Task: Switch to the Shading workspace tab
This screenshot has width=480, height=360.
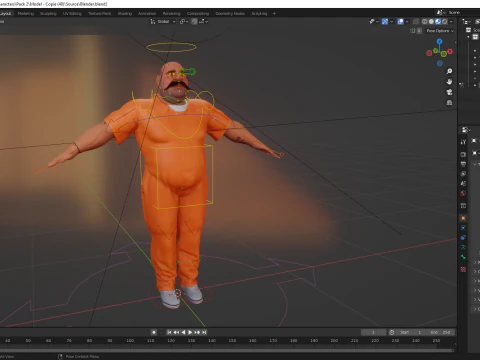Action: (x=125, y=14)
